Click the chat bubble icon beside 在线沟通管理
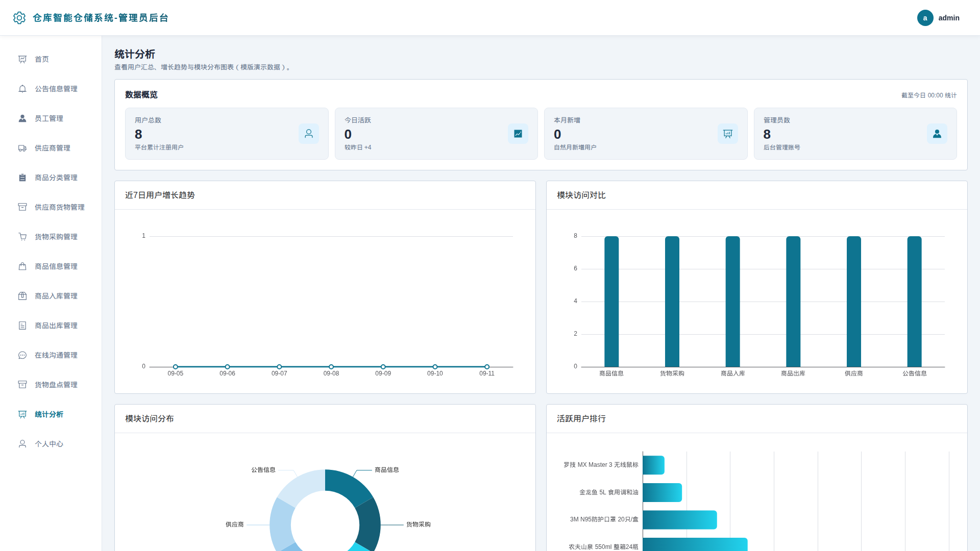The width and height of the screenshot is (980, 551). coord(22,355)
